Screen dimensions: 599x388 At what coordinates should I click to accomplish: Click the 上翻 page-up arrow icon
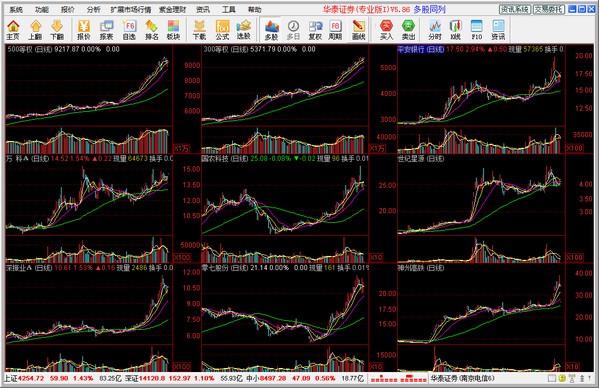35,30
